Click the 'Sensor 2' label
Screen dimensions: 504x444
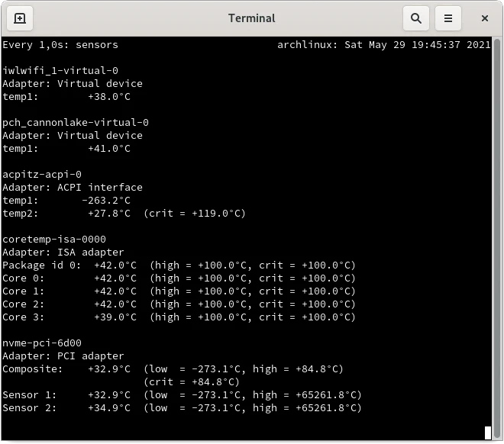(x=30, y=408)
